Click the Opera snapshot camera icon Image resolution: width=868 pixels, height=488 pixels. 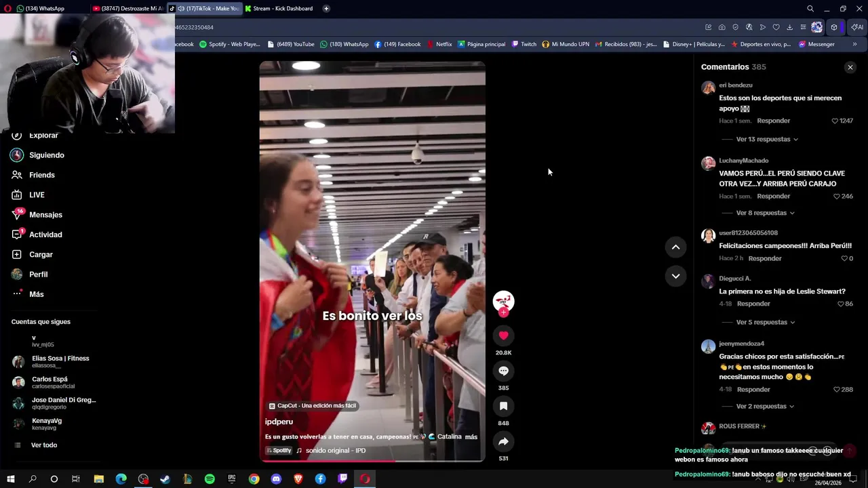tap(722, 27)
